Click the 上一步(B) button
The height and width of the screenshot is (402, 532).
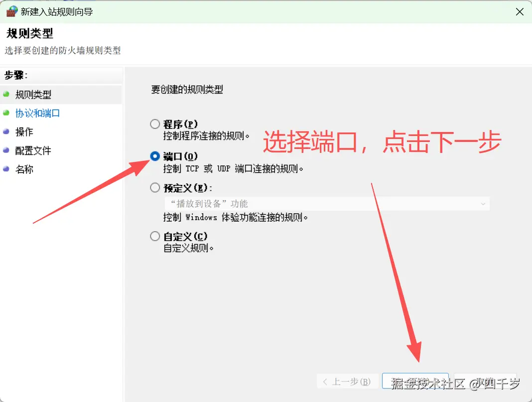coord(347,381)
